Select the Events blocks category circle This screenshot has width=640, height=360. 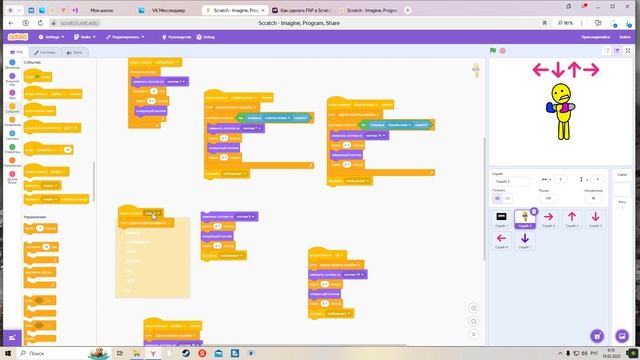12,106
